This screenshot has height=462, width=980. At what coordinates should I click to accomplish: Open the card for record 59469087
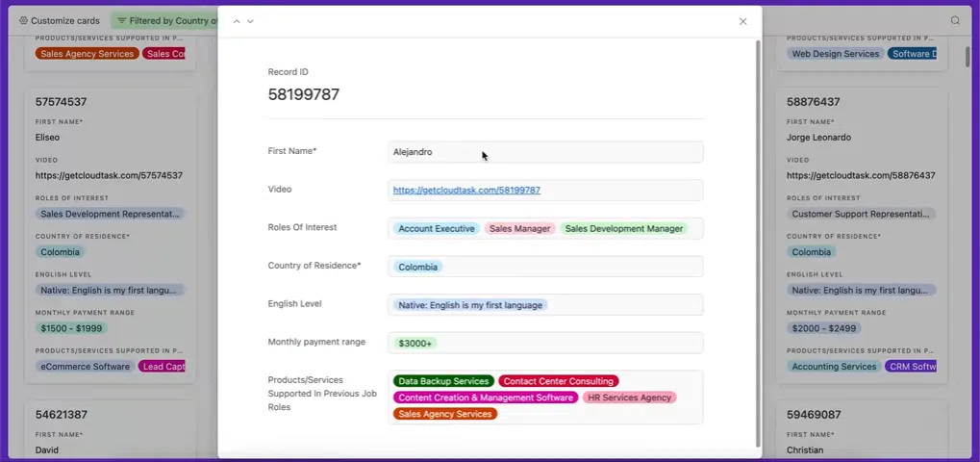[862, 430]
